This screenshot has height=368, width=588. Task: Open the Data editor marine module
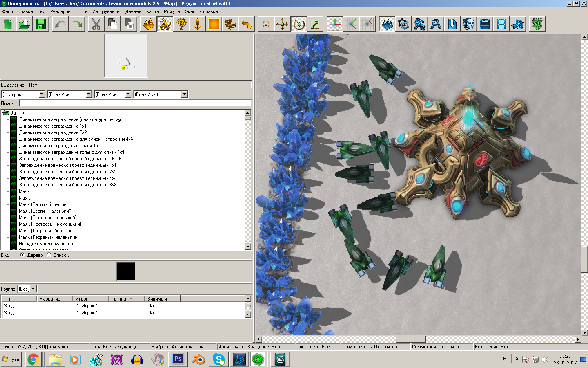pos(420,24)
